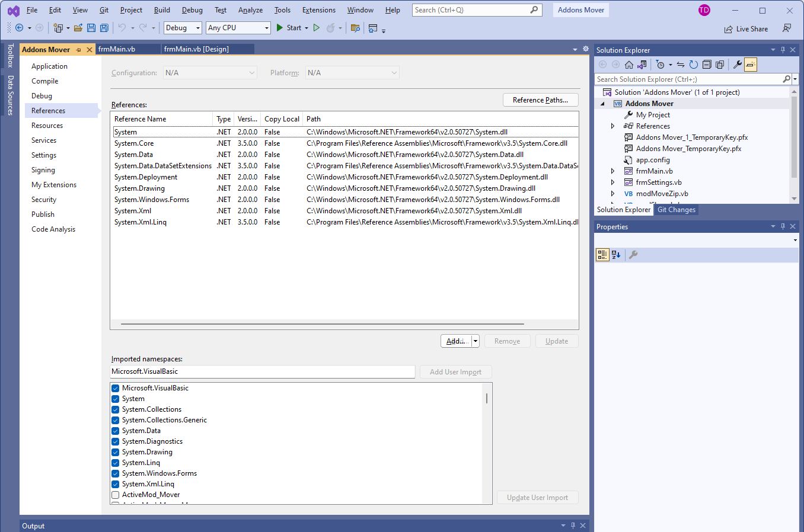The height and width of the screenshot is (532, 804).
Task: Switch to the frmMain.vb [Design] tab
Action: click(196, 49)
